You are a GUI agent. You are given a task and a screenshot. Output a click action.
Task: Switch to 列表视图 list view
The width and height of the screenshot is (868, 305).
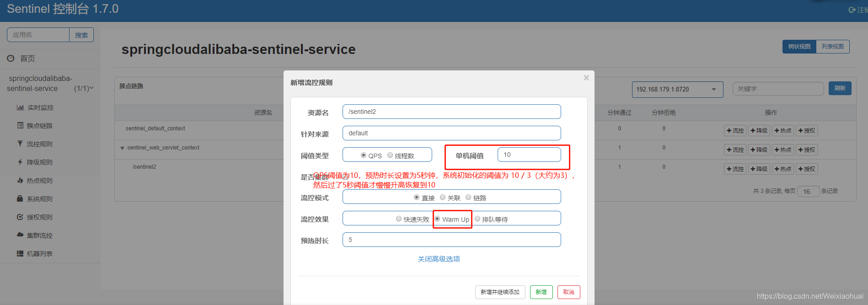tap(833, 47)
